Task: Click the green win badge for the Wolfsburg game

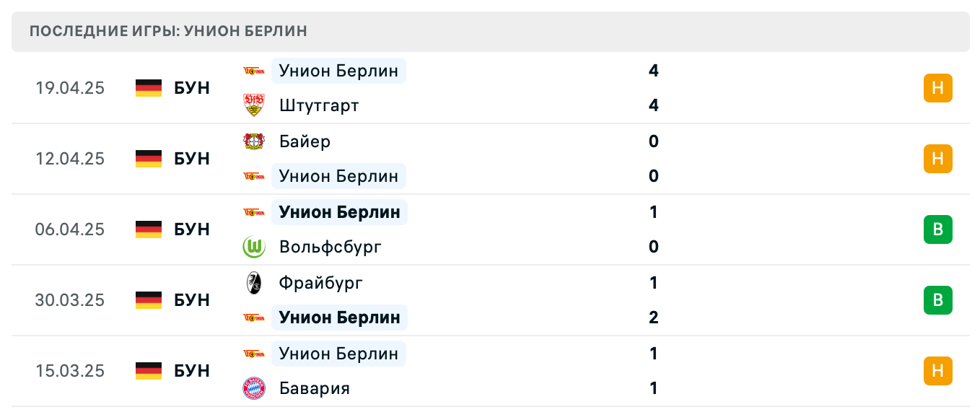Action: tap(937, 229)
